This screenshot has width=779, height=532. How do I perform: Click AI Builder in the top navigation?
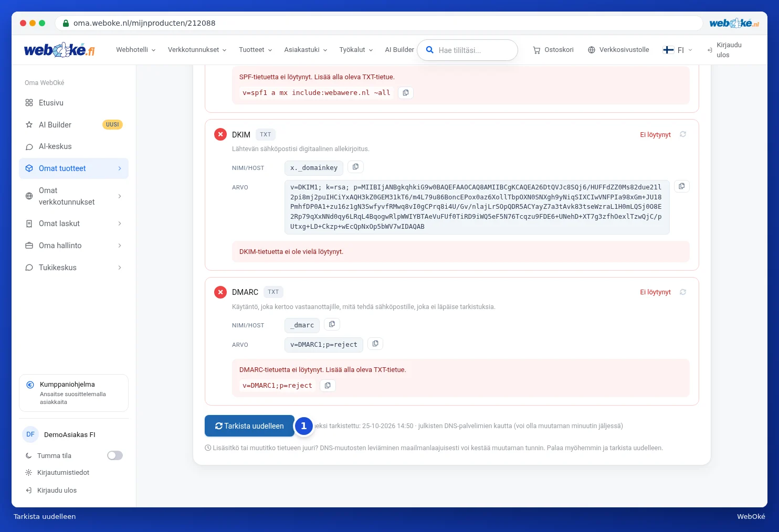(399, 50)
